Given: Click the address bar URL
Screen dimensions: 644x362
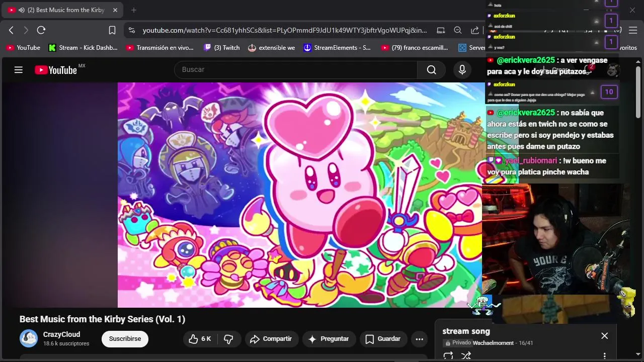Looking at the screenshot, I should click(x=285, y=30).
